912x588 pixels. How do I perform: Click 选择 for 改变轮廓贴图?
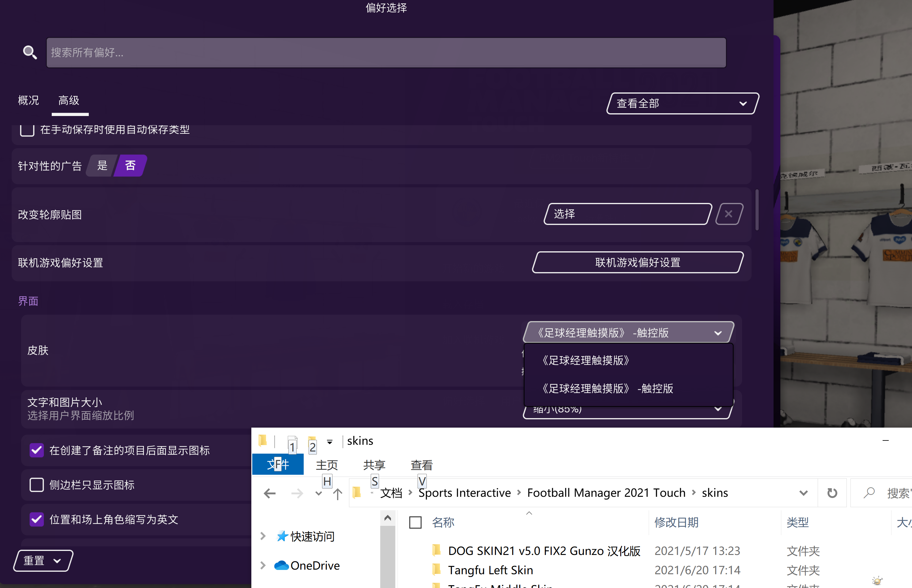pos(628,214)
